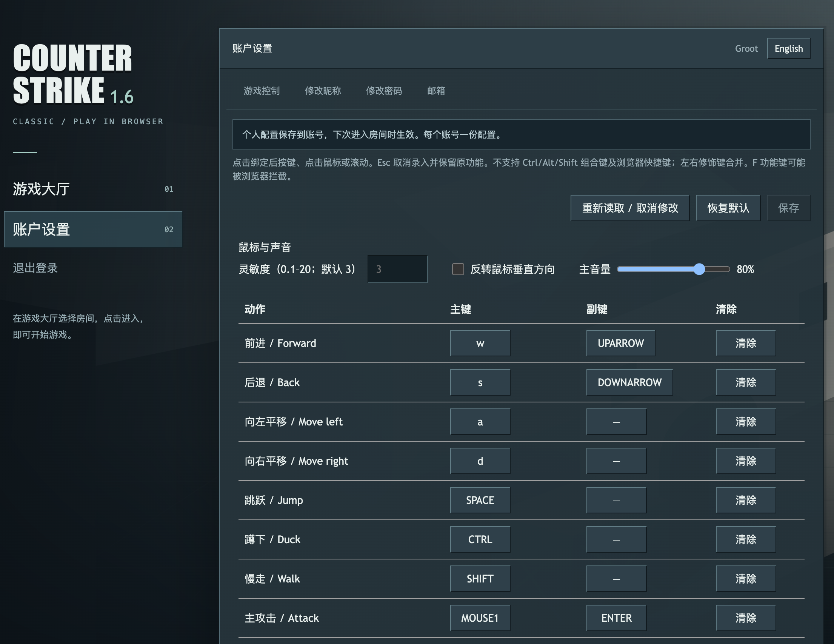This screenshot has height=644, width=834.
Task: Rebind Jump primary key SPACE
Action: tap(480, 500)
